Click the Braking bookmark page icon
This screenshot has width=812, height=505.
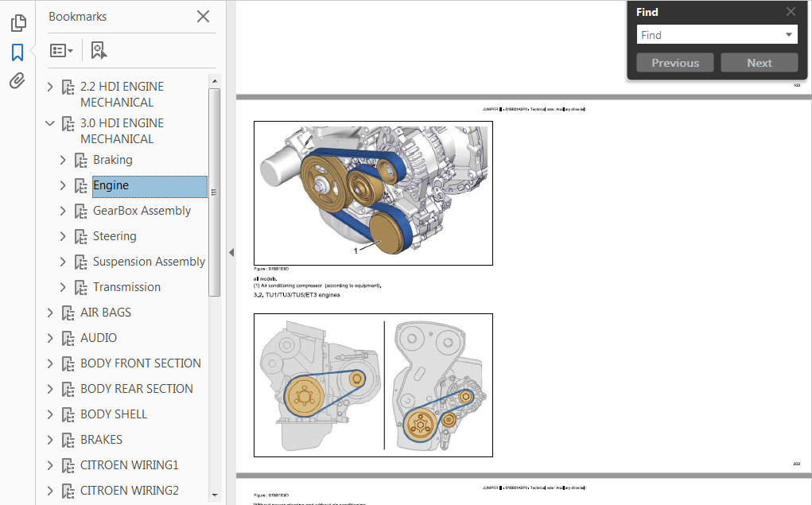(80, 161)
